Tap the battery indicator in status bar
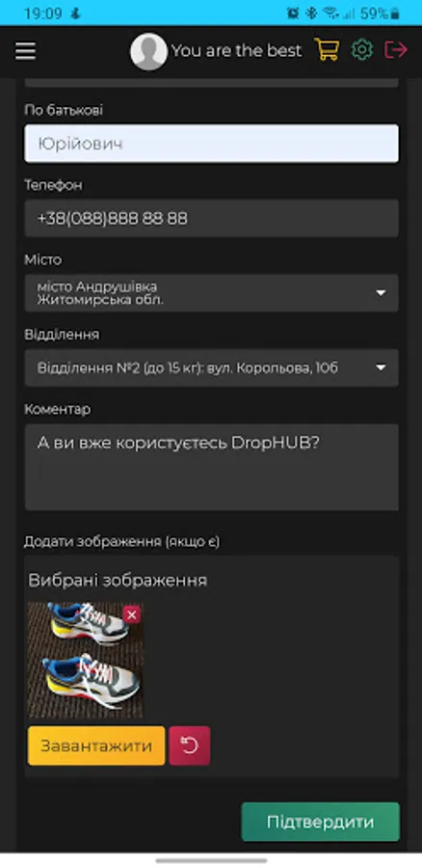This screenshot has width=422, height=868. point(380,14)
